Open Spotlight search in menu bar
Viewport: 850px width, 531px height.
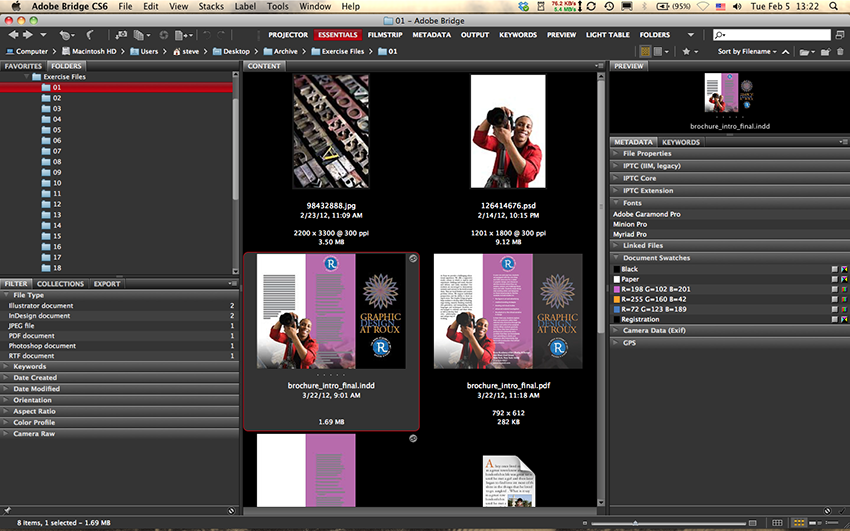click(833, 7)
